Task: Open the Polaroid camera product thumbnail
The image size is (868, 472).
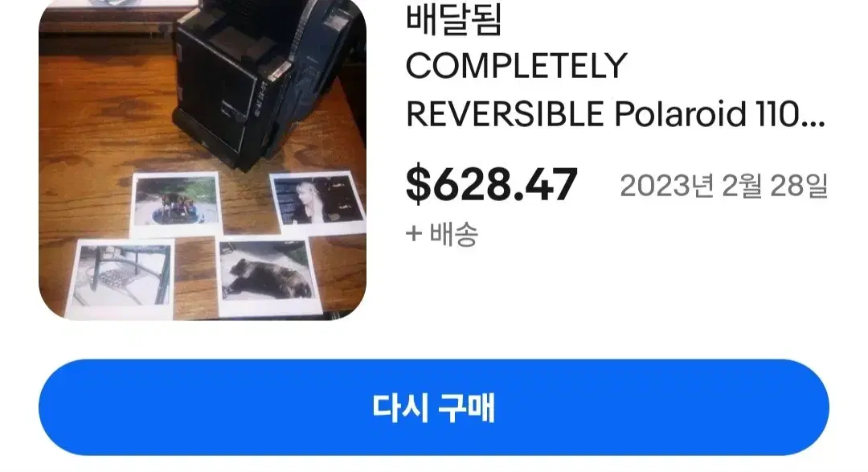Action: click(x=203, y=159)
